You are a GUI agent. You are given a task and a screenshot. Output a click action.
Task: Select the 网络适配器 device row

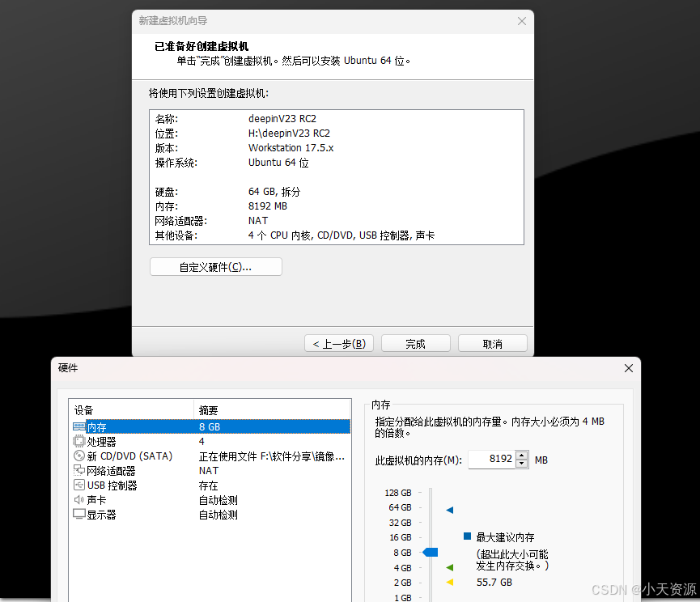click(x=211, y=471)
